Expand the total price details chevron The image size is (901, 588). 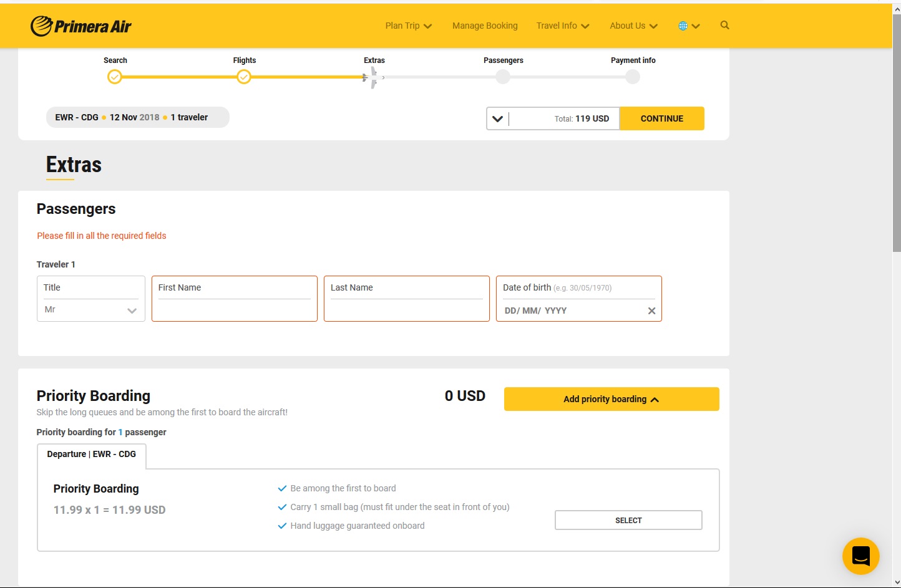point(497,118)
